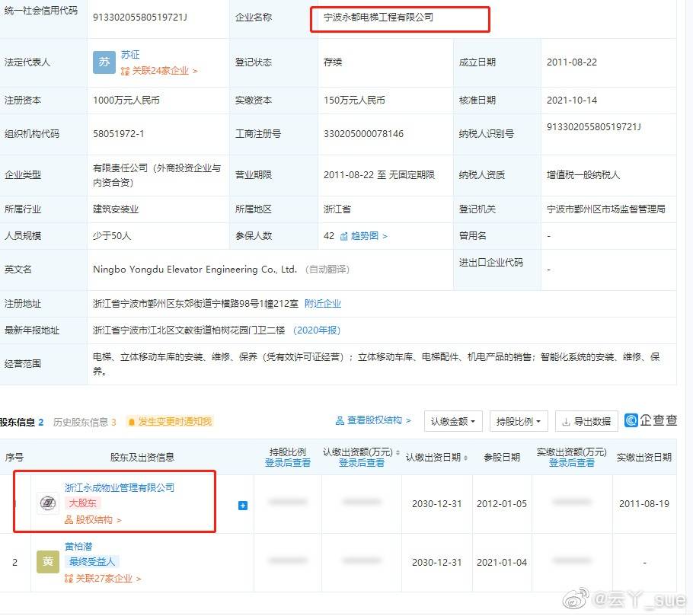Click the blue plus icon in shareholder row
The width and height of the screenshot is (693, 616).
(x=243, y=505)
